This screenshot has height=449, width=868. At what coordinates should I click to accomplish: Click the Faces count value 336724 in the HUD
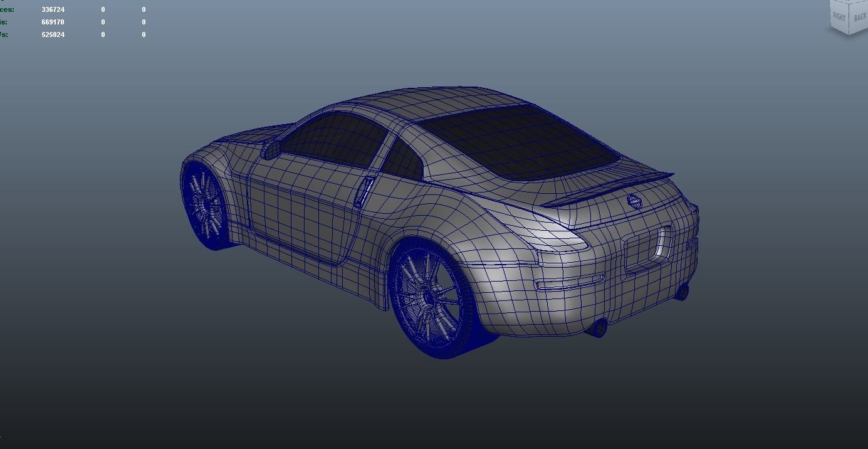click(53, 9)
